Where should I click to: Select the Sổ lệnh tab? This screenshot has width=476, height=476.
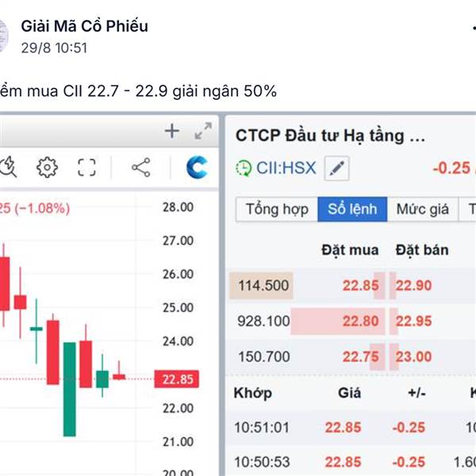(x=352, y=209)
